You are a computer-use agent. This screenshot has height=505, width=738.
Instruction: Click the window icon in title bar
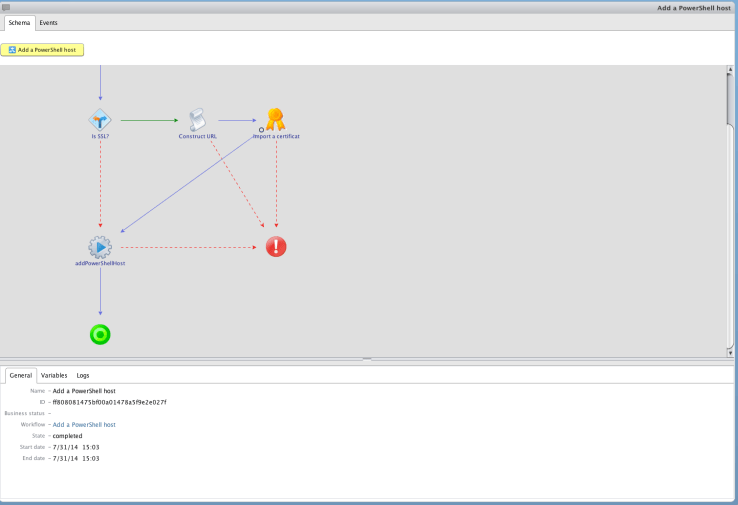point(6,7)
